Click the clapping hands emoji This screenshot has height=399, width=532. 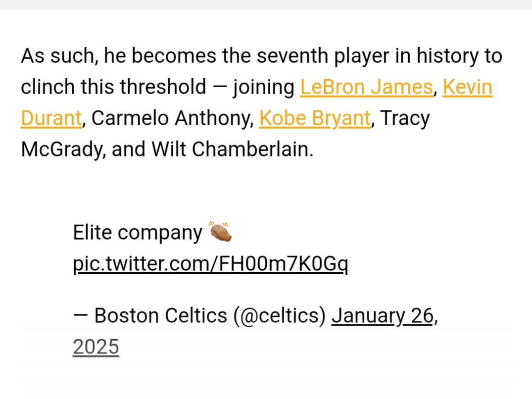point(220,232)
